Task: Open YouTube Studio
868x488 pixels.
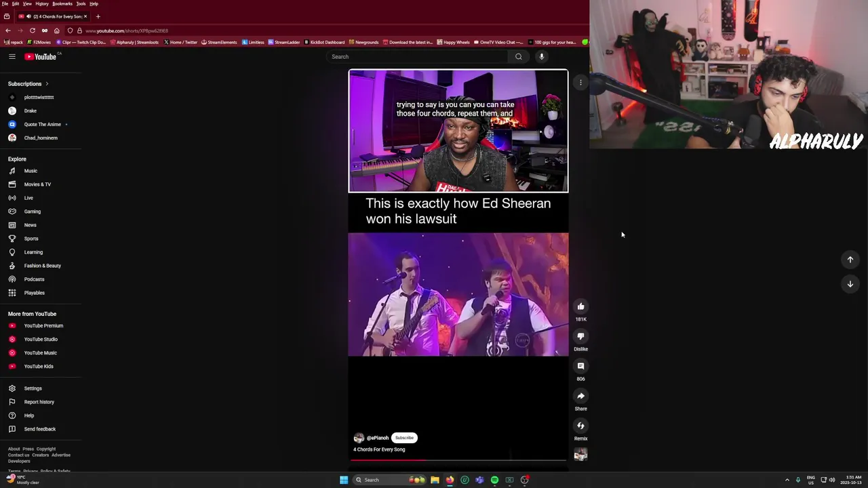Action: (41, 339)
